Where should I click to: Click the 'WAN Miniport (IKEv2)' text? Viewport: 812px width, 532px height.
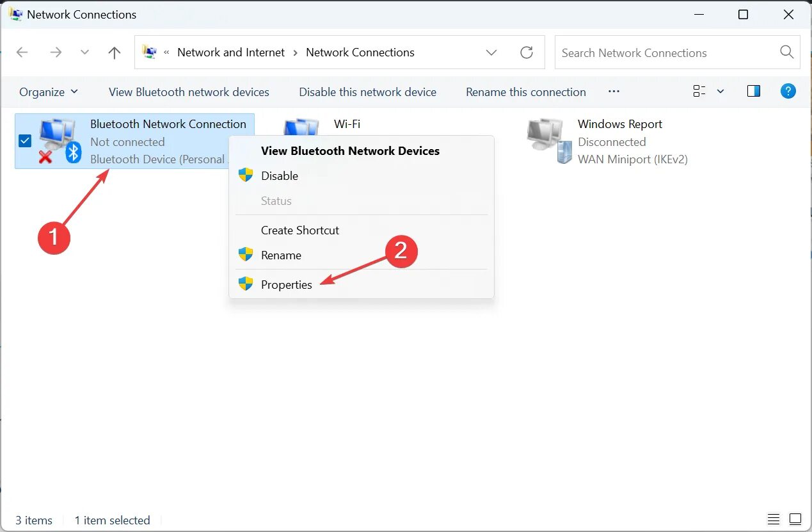click(x=633, y=159)
